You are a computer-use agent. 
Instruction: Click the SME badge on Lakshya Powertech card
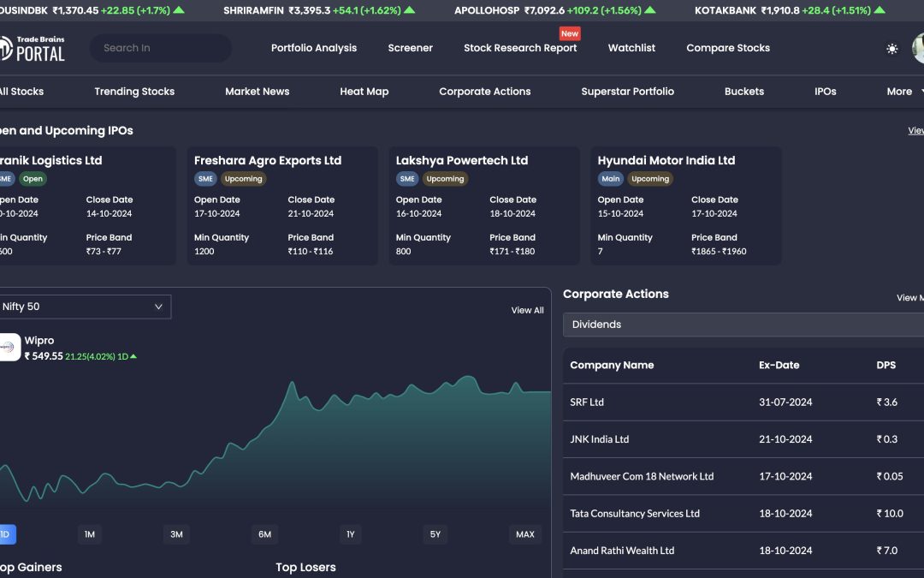[407, 179]
